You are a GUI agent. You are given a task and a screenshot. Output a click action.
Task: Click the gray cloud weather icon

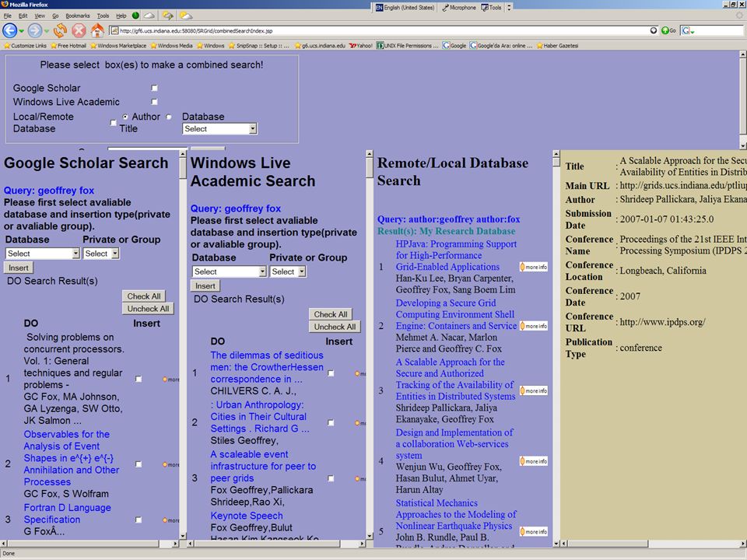(149, 16)
